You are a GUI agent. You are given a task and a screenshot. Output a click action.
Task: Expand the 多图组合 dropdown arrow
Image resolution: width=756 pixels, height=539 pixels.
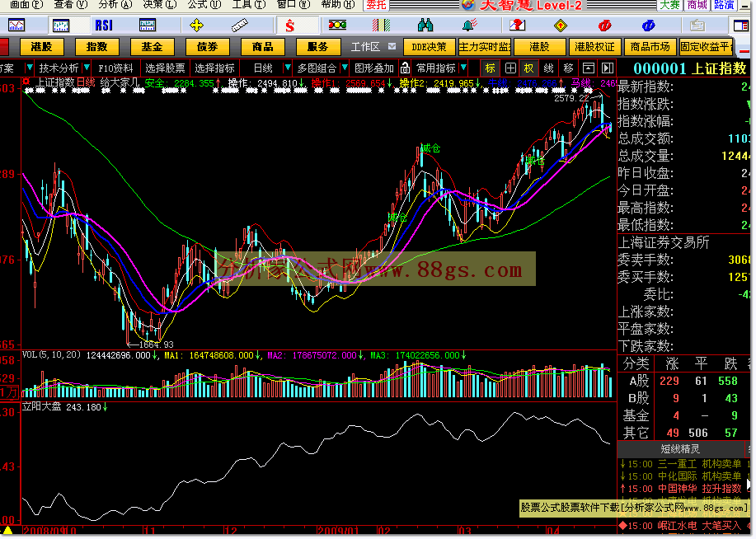click(x=345, y=68)
